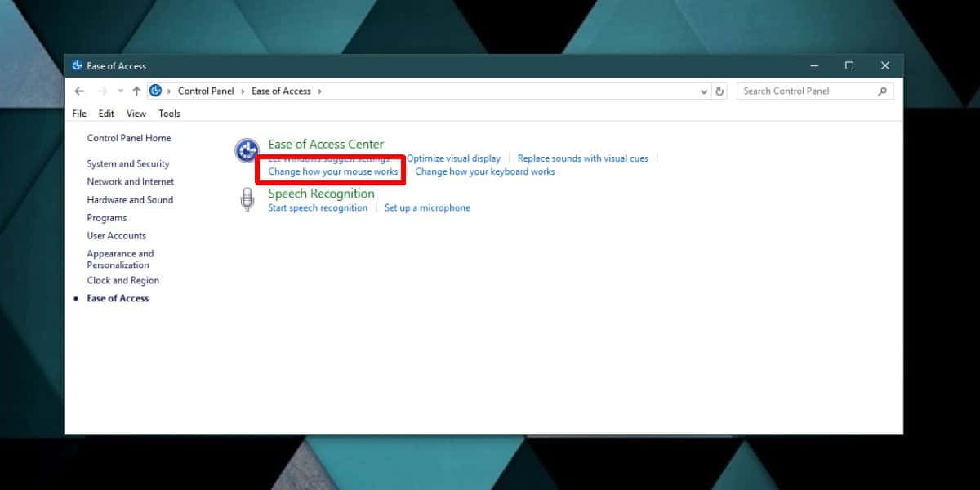This screenshot has width=980, height=490.
Task: Go to Control Panel Home
Action: point(129,138)
